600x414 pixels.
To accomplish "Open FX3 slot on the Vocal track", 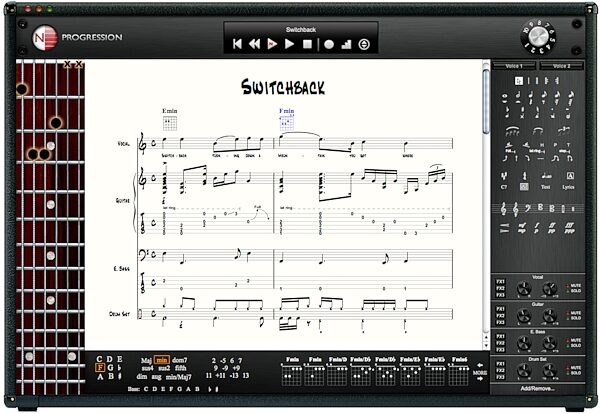I will (x=500, y=295).
